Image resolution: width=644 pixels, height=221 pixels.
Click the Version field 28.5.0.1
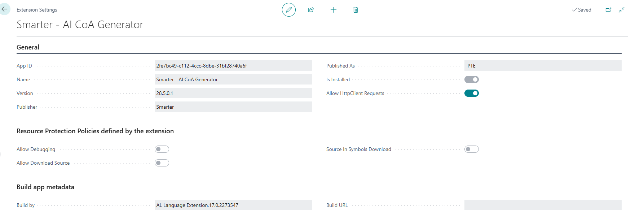(233, 93)
